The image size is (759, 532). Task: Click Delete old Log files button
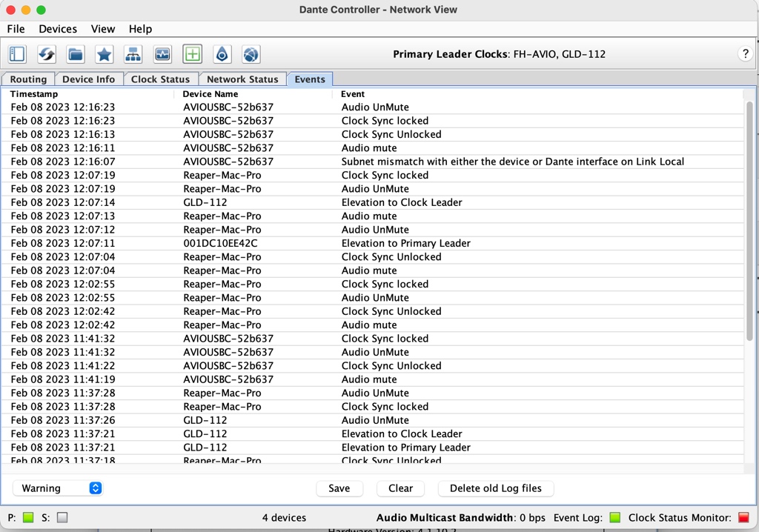(x=496, y=488)
